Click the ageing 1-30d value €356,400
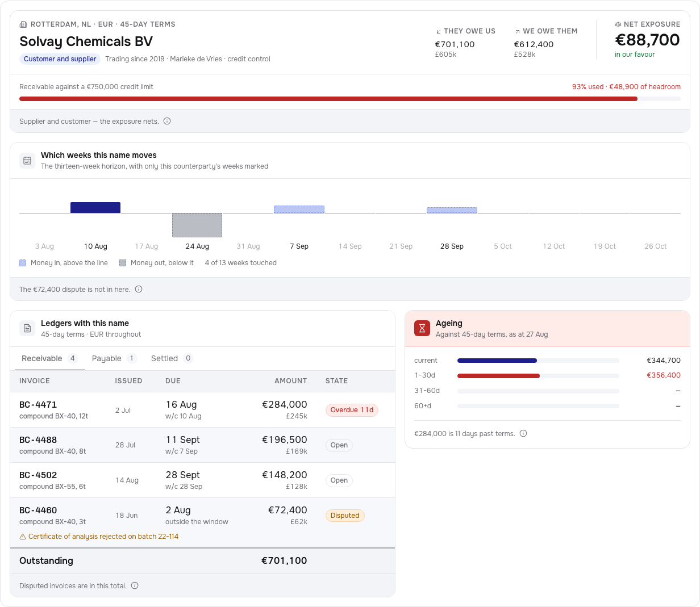 (x=664, y=375)
